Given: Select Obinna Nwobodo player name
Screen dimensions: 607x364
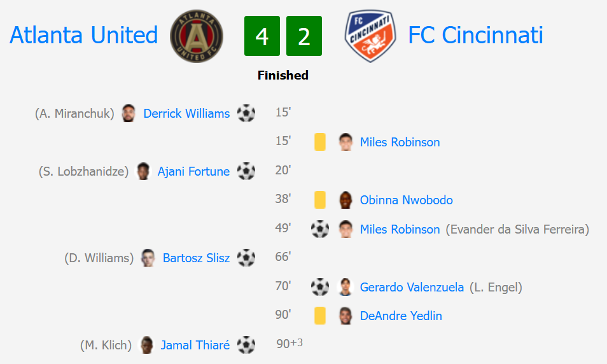Looking at the screenshot, I should (x=406, y=200).
